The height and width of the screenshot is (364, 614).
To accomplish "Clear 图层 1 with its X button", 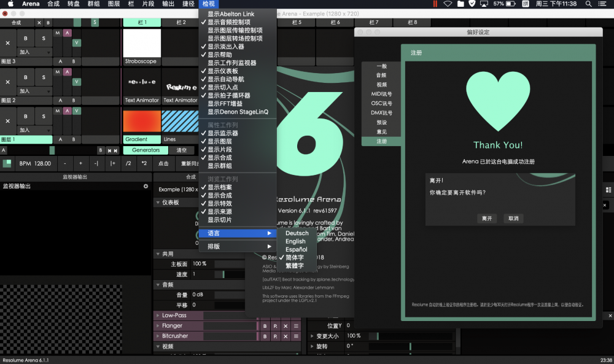I will [x=8, y=121].
